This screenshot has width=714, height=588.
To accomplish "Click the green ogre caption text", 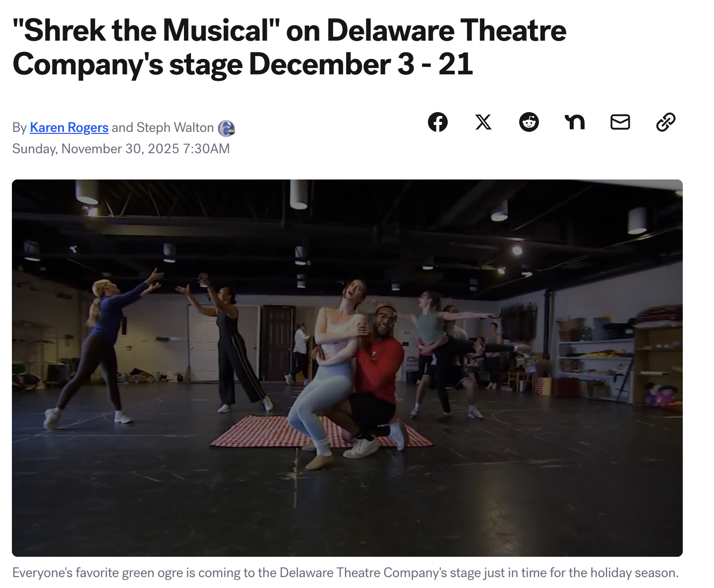I will point(345,573).
